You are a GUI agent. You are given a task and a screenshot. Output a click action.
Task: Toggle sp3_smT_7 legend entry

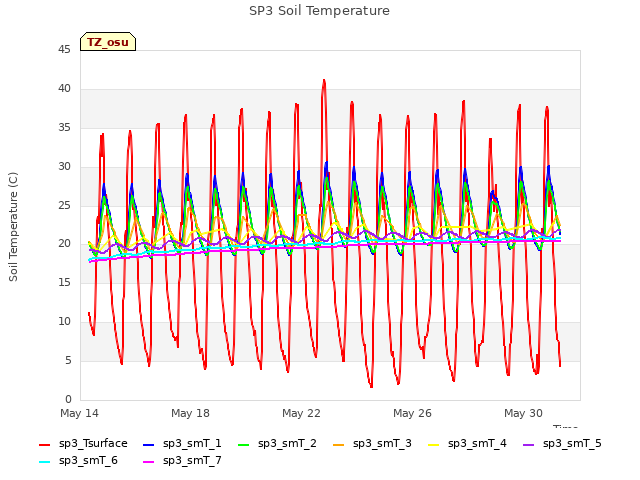[182, 461]
